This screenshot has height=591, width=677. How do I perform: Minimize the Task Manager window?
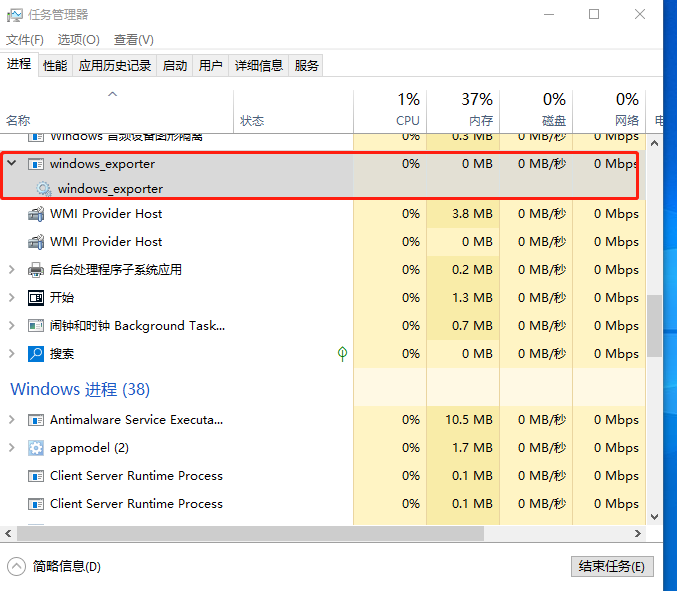click(x=549, y=14)
